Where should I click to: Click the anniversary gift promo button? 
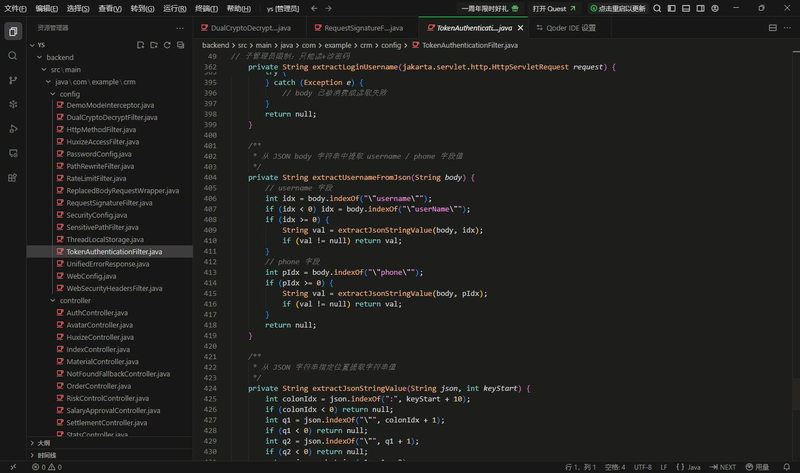(x=490, y=8)
